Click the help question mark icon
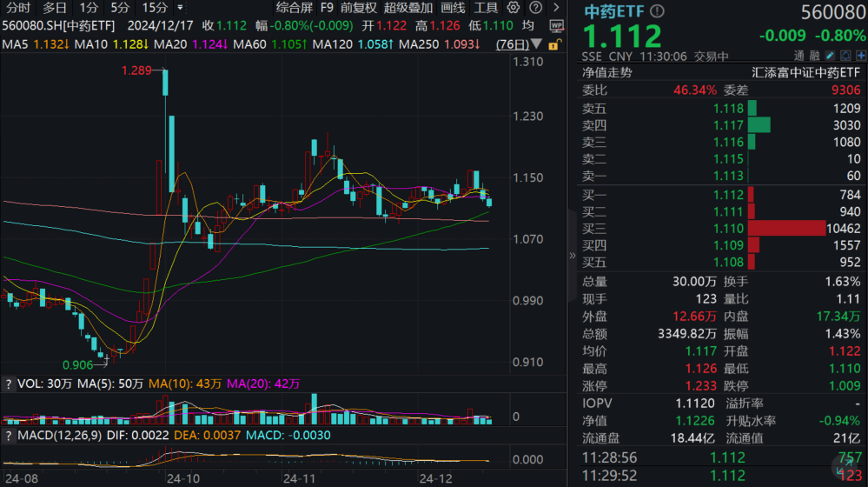Image resolution: width=868 pixels, height=487 pixels. click(535, 8)
